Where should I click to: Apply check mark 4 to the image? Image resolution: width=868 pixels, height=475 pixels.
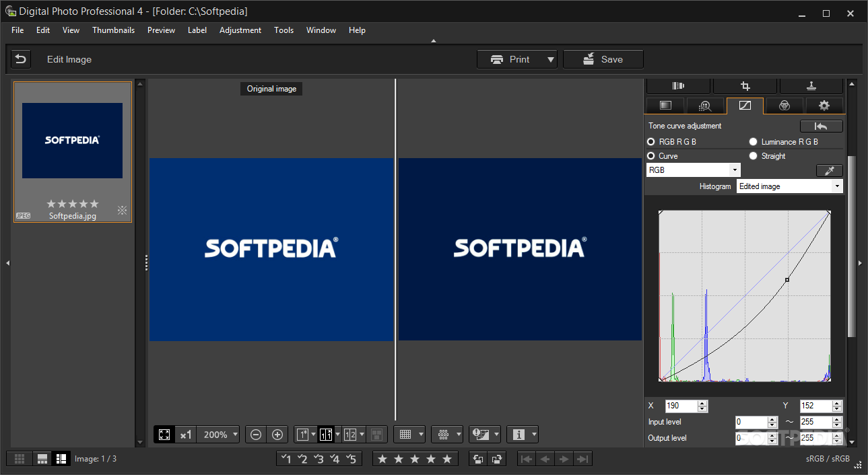click(x=335, y=459)
